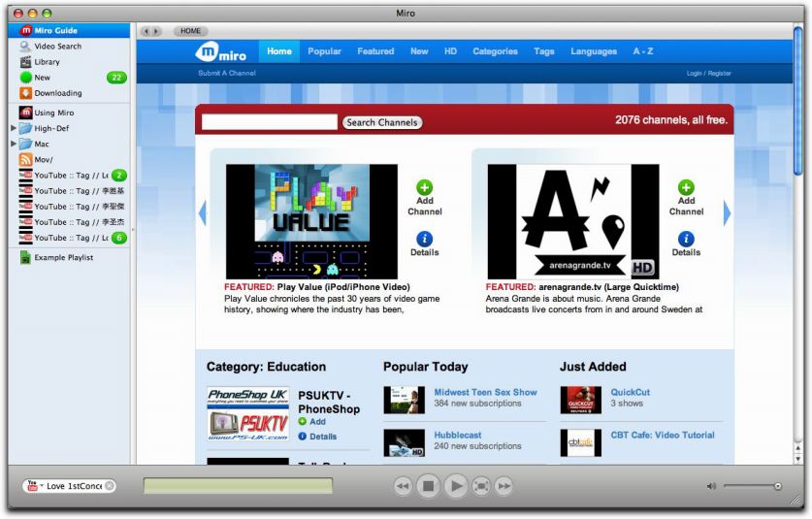Open the Library clapperboard item

[69, 62]
